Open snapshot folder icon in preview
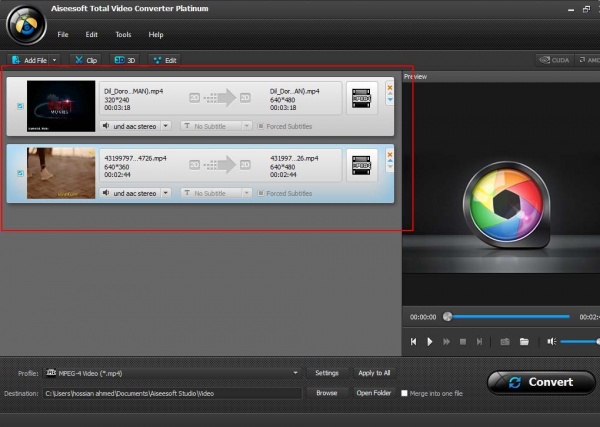 523,342
